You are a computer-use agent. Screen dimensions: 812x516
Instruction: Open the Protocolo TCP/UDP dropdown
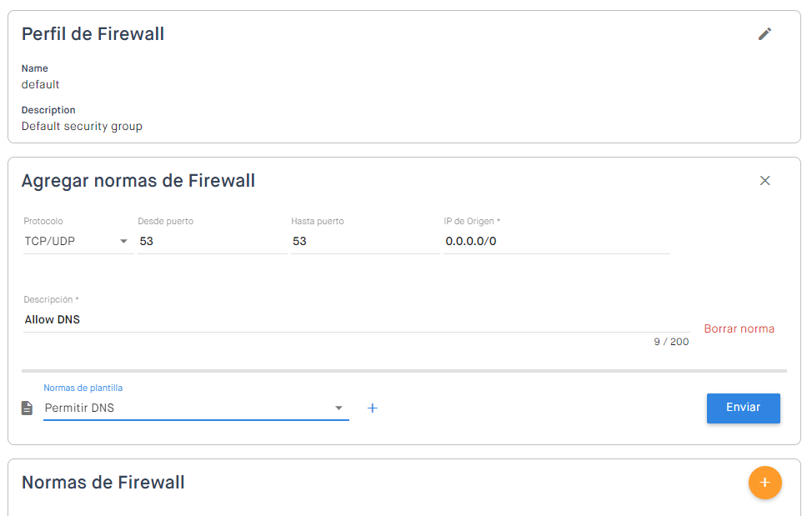point(78,242)
